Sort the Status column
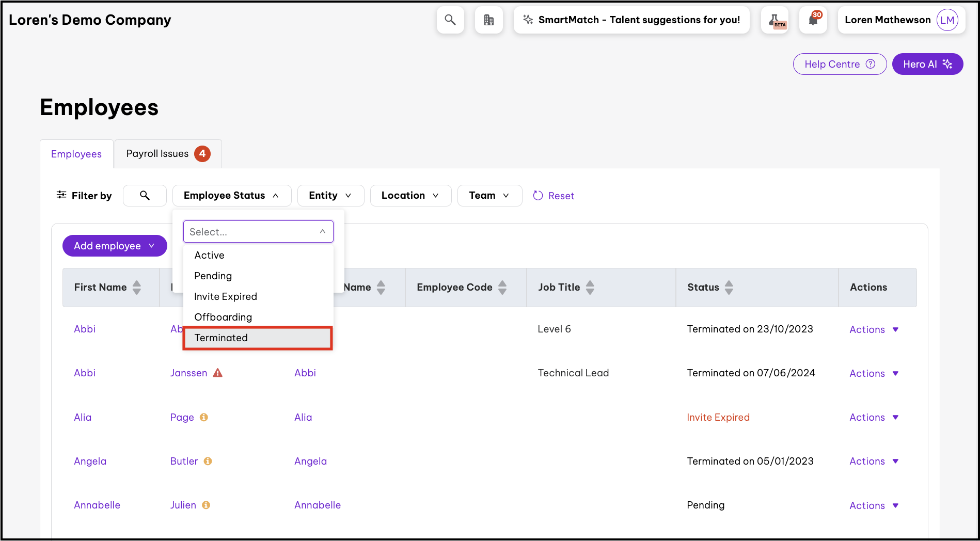This screenshot has width=980, height=541. point(729,288)
